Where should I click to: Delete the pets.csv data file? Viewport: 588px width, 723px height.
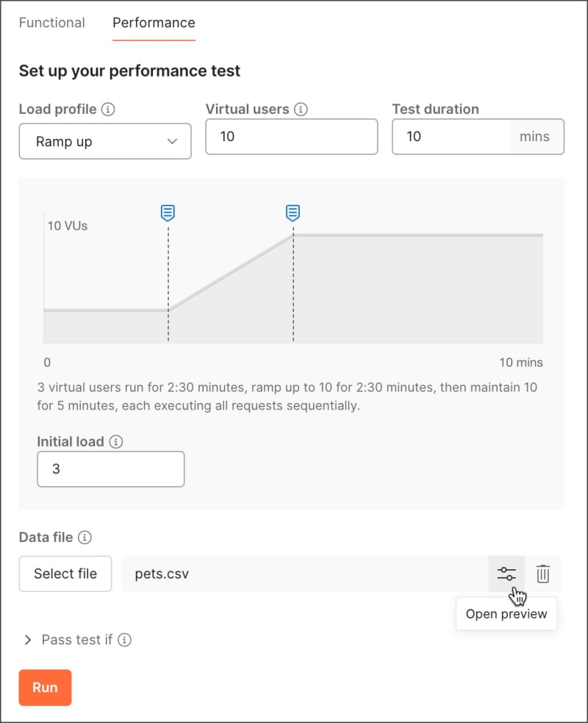(543, 574)
